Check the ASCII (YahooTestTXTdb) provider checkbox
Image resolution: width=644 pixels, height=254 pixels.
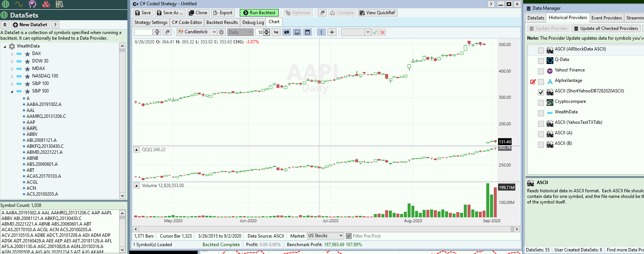541,123
